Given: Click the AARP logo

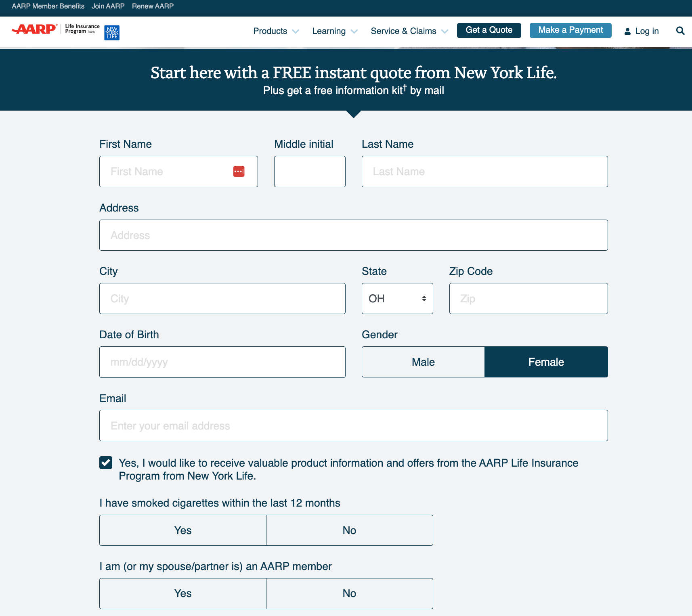Looking at the screenshot, I should [x=34, y=29].
